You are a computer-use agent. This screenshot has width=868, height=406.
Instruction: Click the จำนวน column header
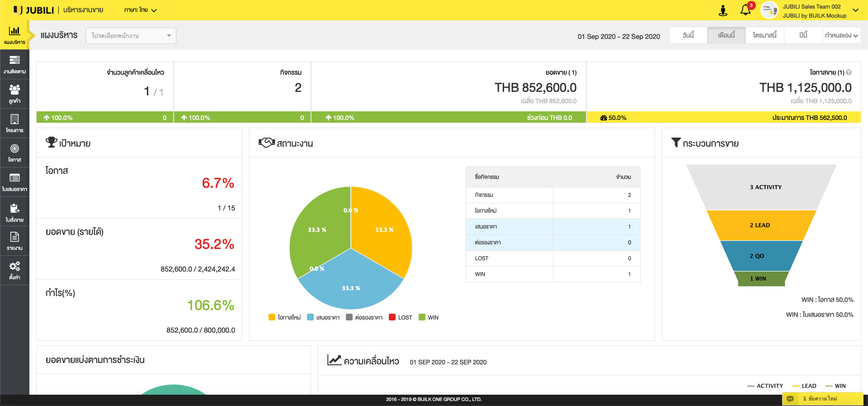click(623, 177)
